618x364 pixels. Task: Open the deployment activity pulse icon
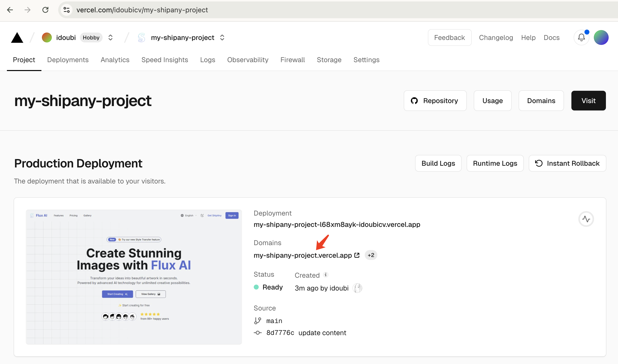[x=586, y=219]
